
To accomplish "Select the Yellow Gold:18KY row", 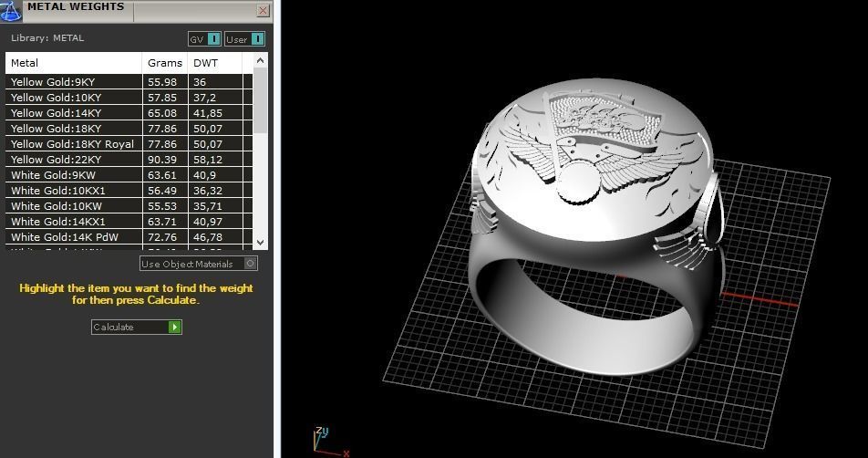I will coord(129,129).
